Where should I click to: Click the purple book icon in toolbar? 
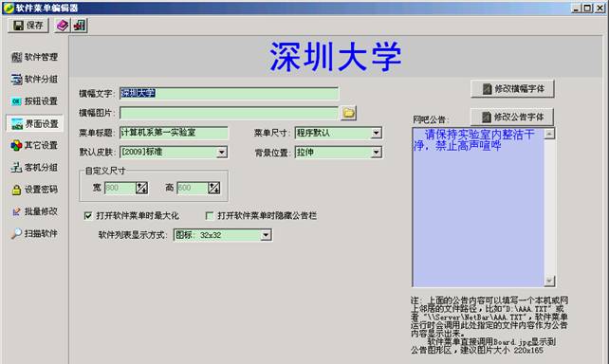[63, 26]
